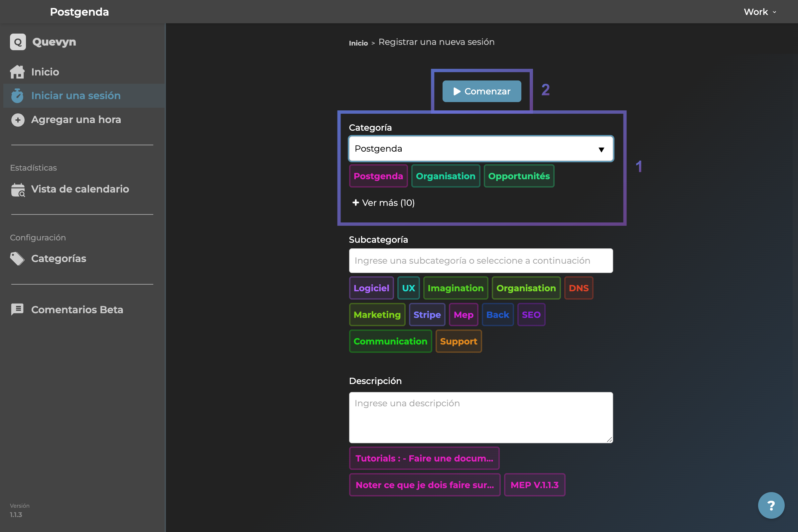Viewport: 798px width, 532px height.
Task: Click the Descripción textarea resize handle
Action: tap(609, 440)
